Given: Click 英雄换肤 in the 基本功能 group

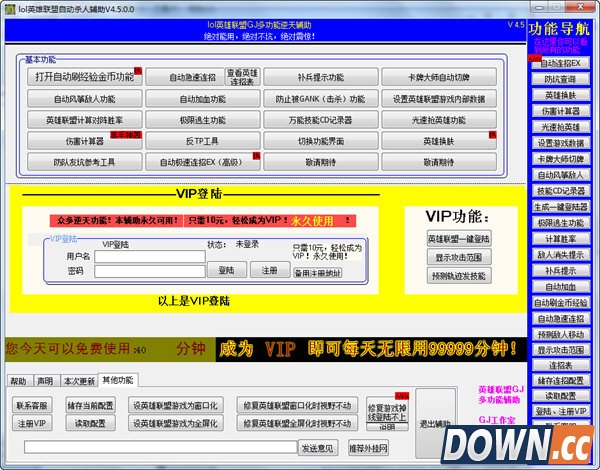Looking at the screenshot, I should coord(439,141).
